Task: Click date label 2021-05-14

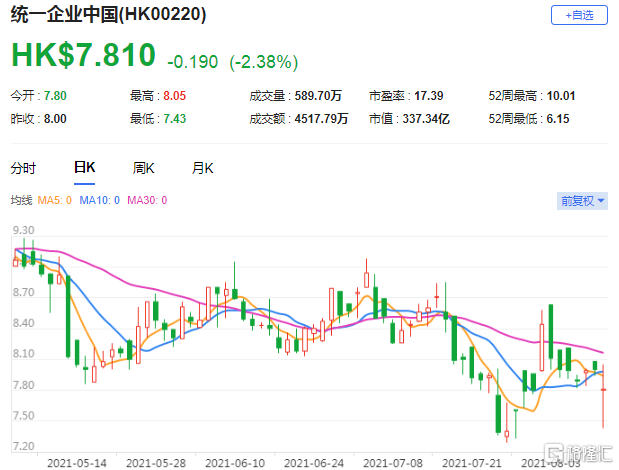Action: point(77,463)
